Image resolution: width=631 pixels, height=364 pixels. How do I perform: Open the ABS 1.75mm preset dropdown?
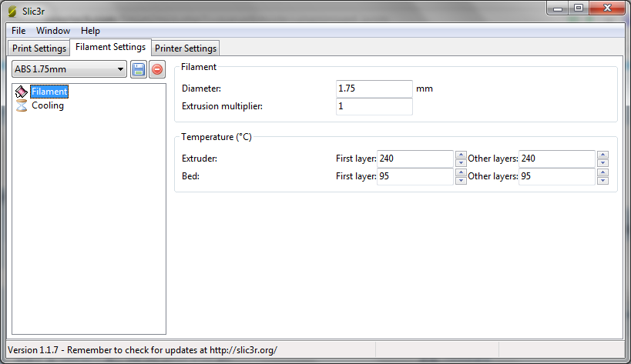69,69
